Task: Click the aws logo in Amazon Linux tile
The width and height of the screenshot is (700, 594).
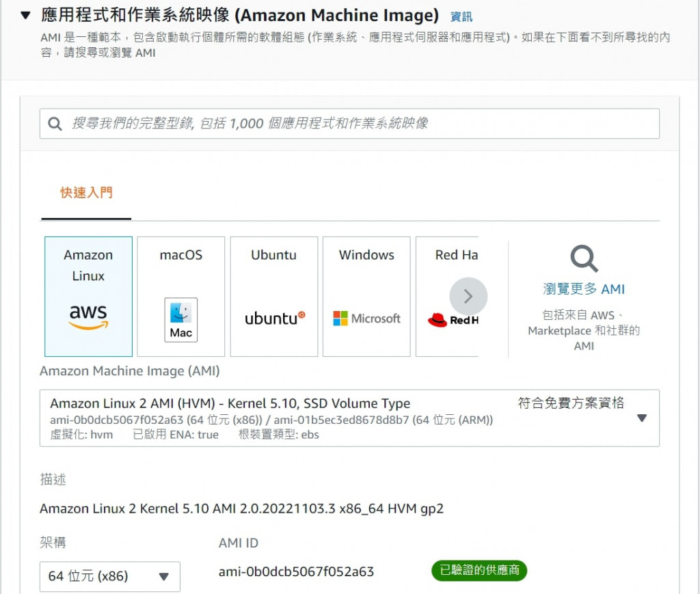Action: pos(88,316)
